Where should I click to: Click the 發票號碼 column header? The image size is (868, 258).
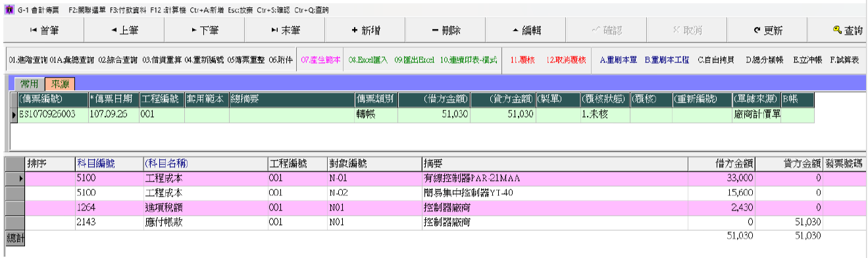[x=846, y=163]
